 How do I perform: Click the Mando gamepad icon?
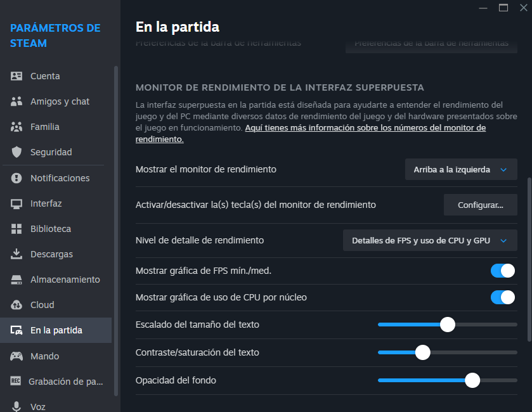click(x=16, y=356)
